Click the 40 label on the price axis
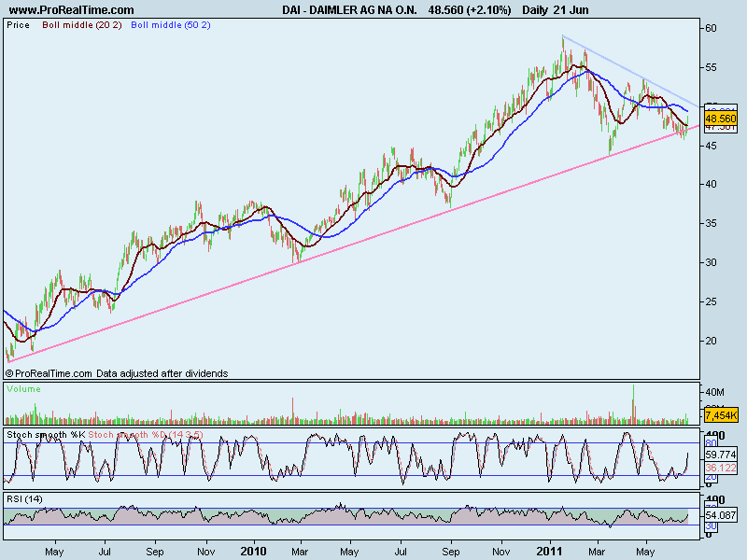Screen dimensions: 747x560 pyautogui.click(x=711, y=184)
